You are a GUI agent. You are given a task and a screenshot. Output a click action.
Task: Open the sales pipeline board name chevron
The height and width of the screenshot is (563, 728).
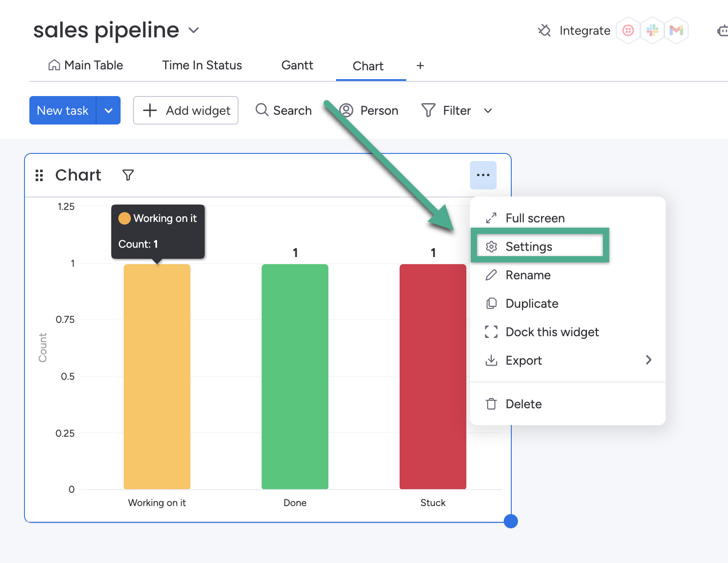pyautogui.click(x=193, y=30)
